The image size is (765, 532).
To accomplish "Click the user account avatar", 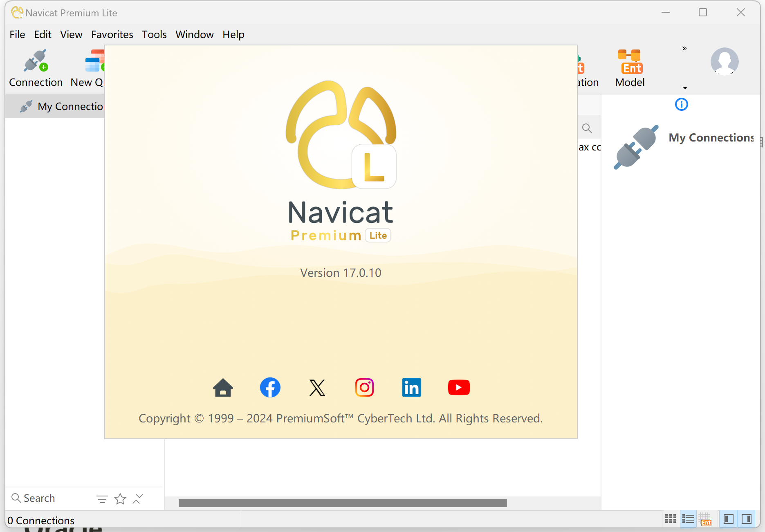I will (725, 61).
